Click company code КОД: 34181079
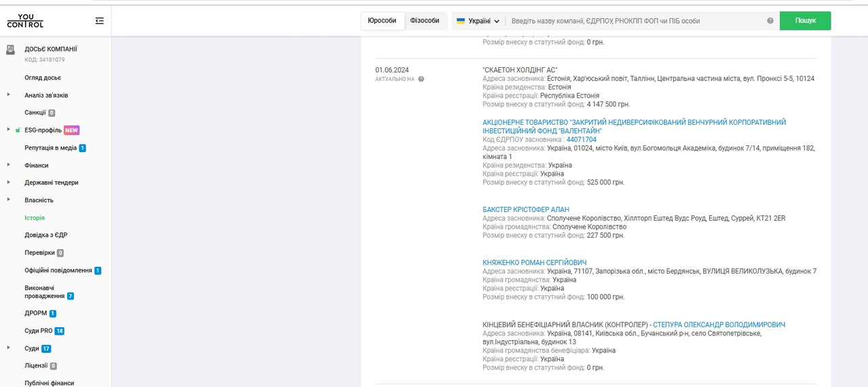 click(x=45, y=60)
